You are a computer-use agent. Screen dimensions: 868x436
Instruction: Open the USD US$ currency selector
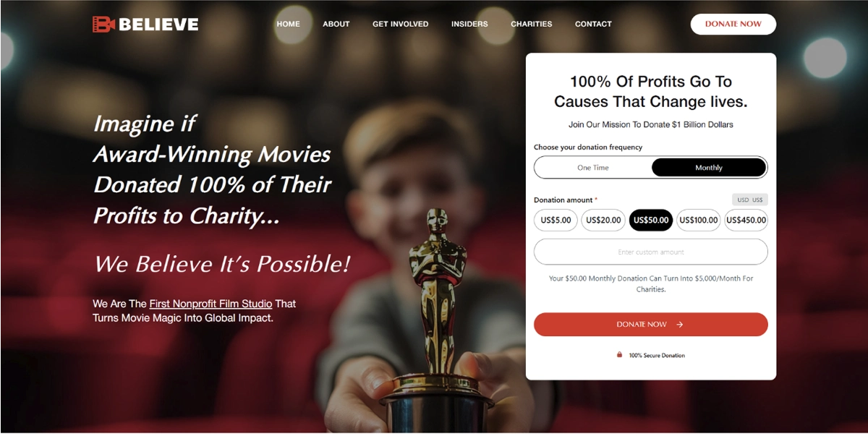(750, 200)
